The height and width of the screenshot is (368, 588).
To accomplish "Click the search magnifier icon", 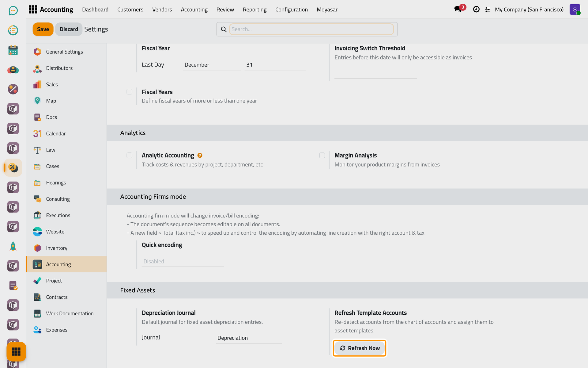I will pos(224,29).
